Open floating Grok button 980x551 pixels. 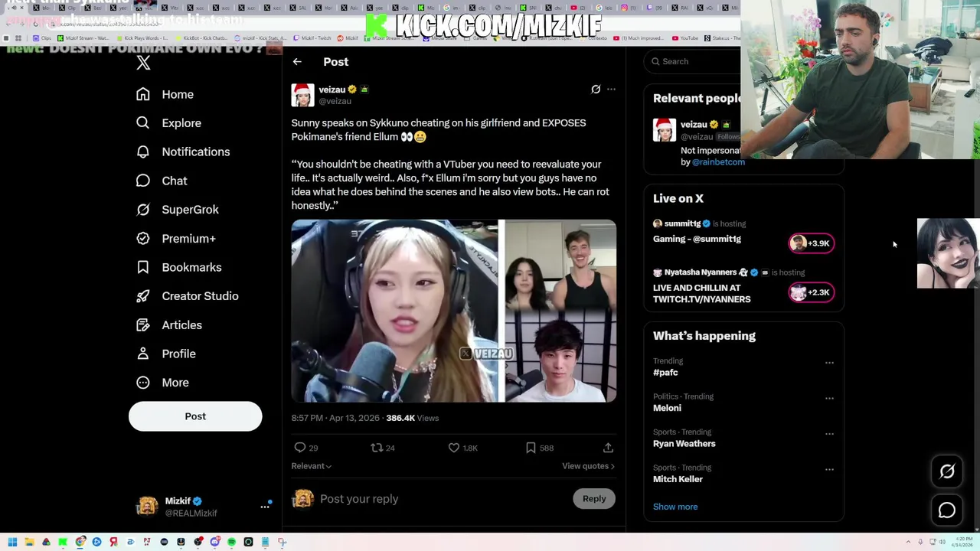click(947, 472)
